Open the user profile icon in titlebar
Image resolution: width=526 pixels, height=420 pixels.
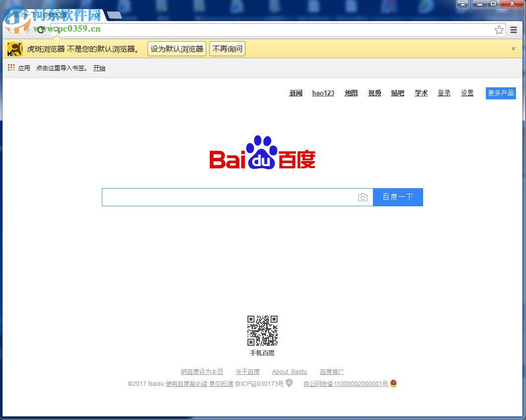point(462,4)
